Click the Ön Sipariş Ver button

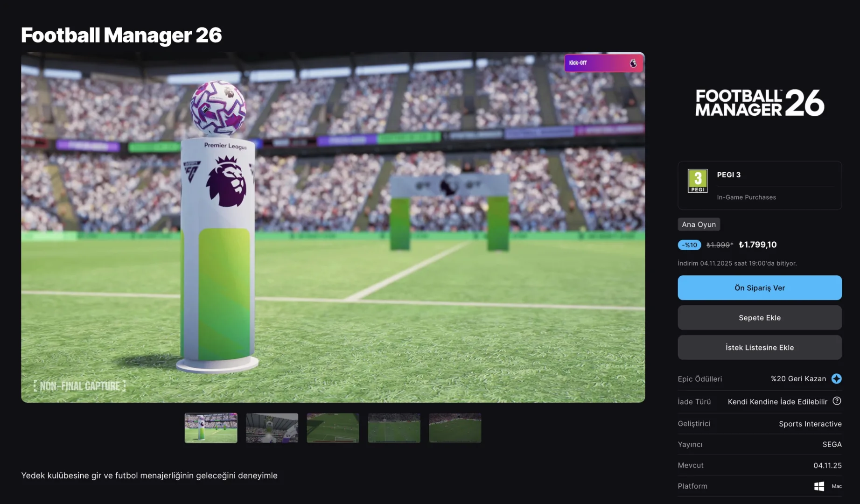pos(760,287)
